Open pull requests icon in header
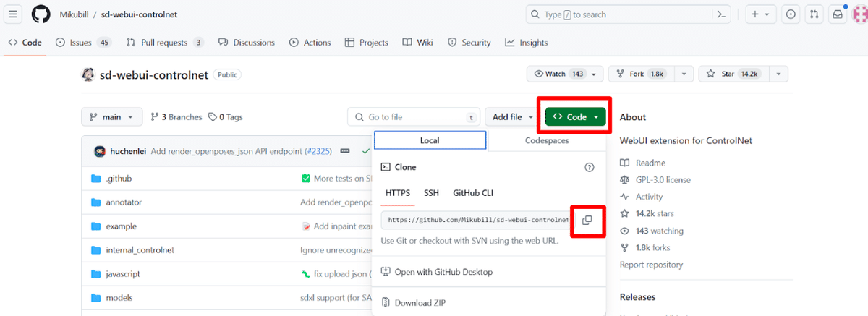The height and width of the screenshot is (316, 868). pos(814,14)
